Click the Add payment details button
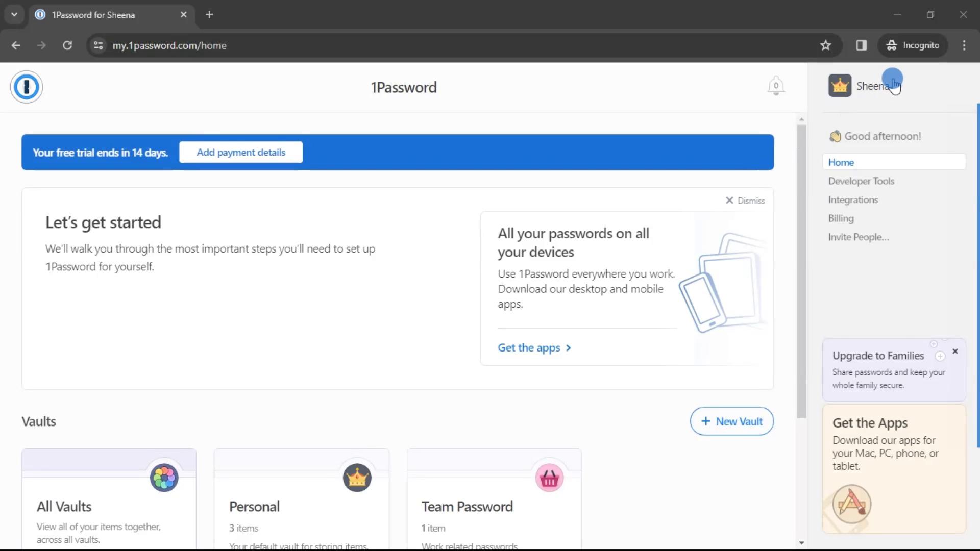The width and height of the screenshot is (980, 551). (x=241, y=152)
